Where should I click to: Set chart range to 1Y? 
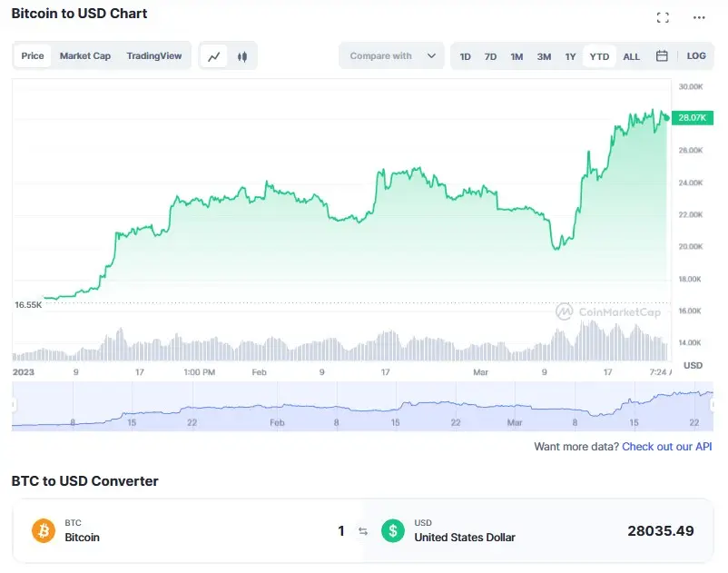point(570,56)
